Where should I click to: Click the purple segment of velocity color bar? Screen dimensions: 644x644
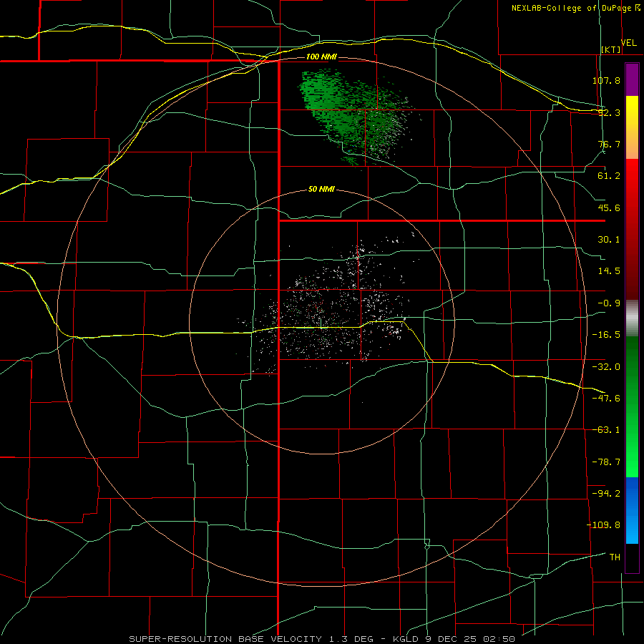tap(632, 79)
